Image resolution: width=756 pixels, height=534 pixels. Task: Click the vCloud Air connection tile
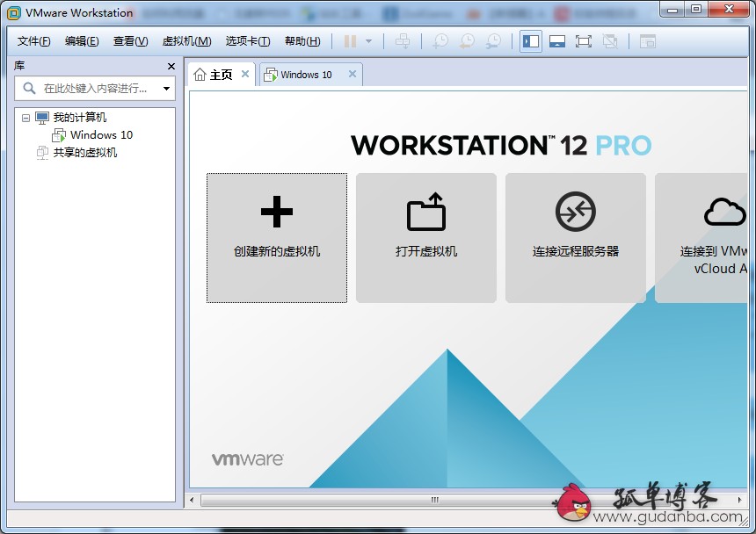point(701,238)
